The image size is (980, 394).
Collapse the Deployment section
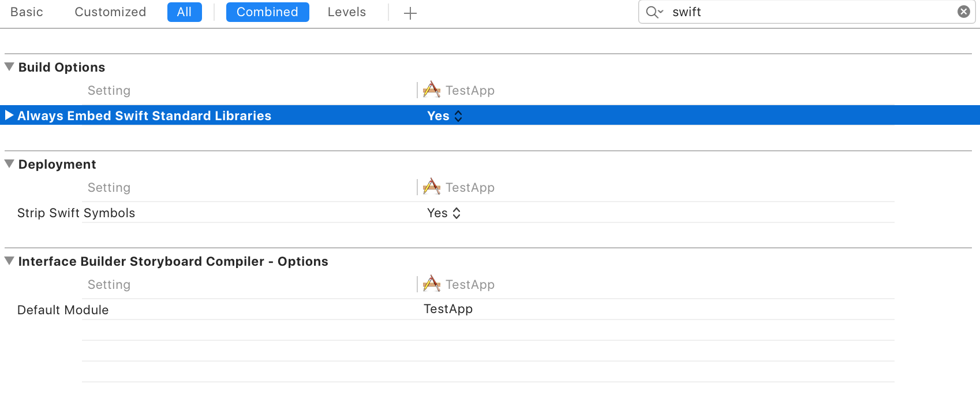click(9, 164)
